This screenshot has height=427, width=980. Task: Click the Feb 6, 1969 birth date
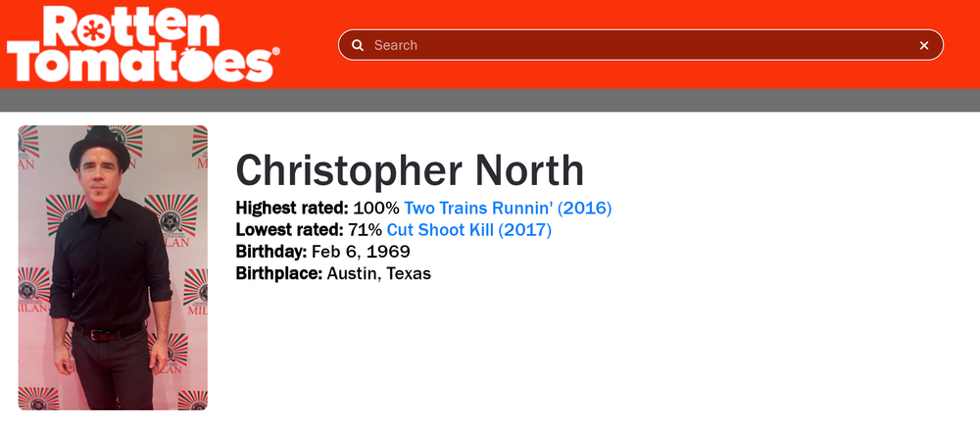point(360,252)
